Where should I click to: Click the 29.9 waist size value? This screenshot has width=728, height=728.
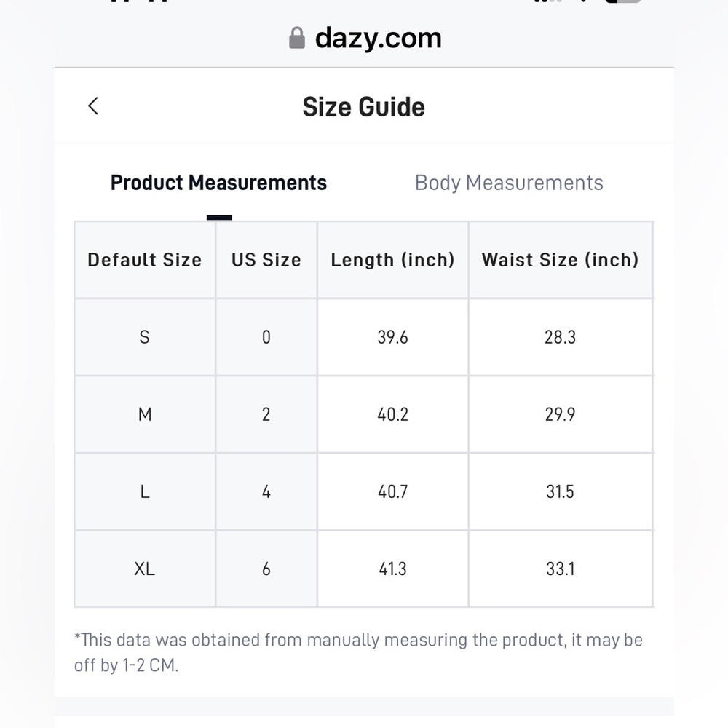(x=561, y=414)
